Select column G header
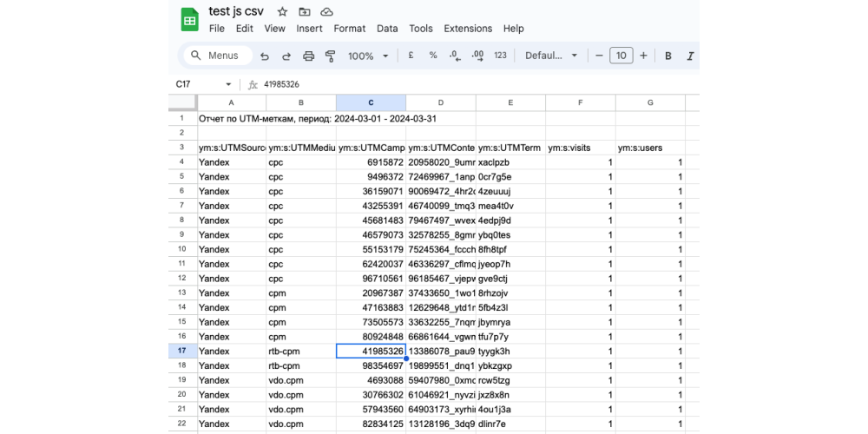868x434 pixels. click(650, 102)
